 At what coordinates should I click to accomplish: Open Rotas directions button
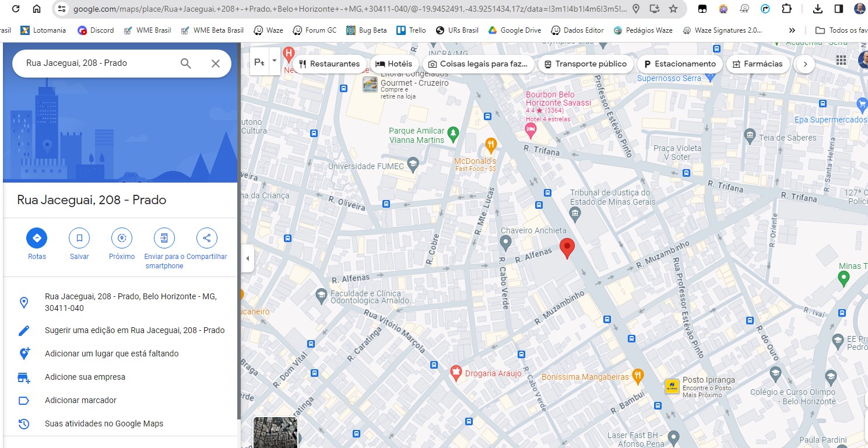[x=37, y=238]
